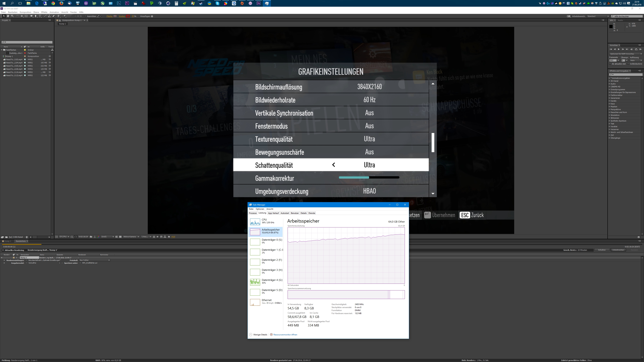
Task: Expand the Farbkorrektur effects category
Action: (609, 95)
